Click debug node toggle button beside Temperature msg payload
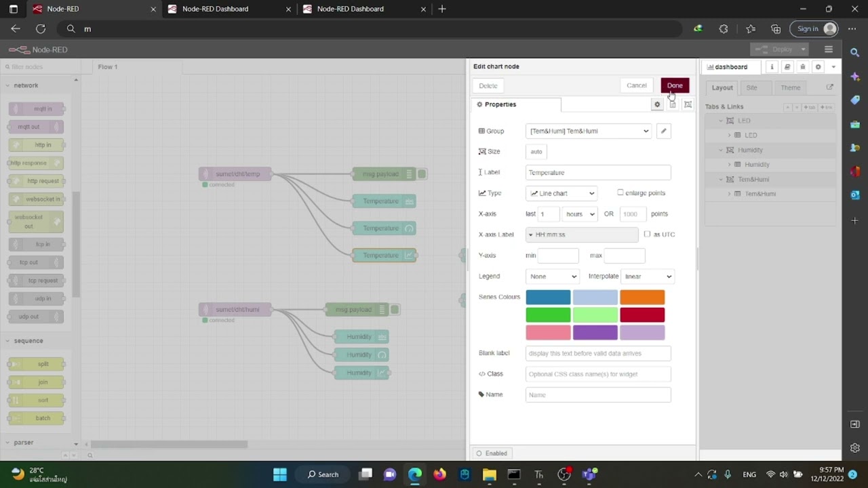Viewport: 868px width, 488px height. tap(422, 174)
